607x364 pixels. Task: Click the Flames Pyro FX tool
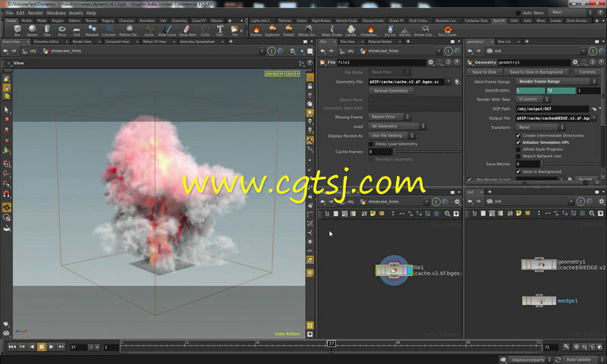(x=256, y=30)
